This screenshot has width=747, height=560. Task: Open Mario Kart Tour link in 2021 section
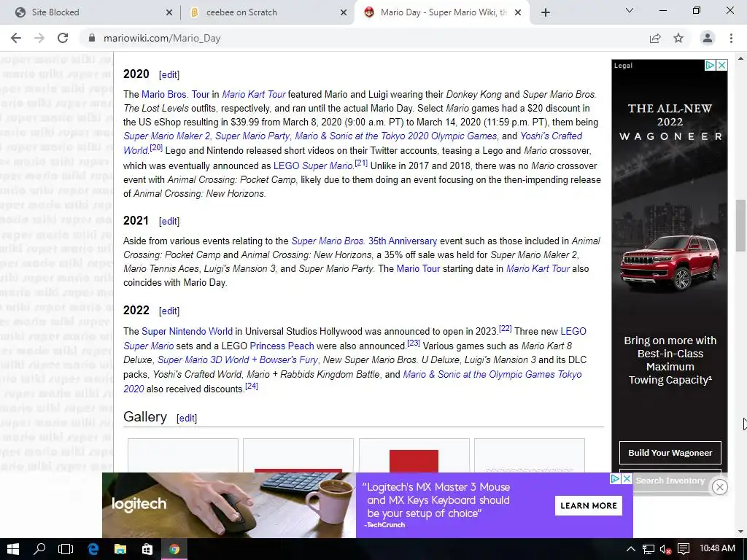tap(538, 268)
